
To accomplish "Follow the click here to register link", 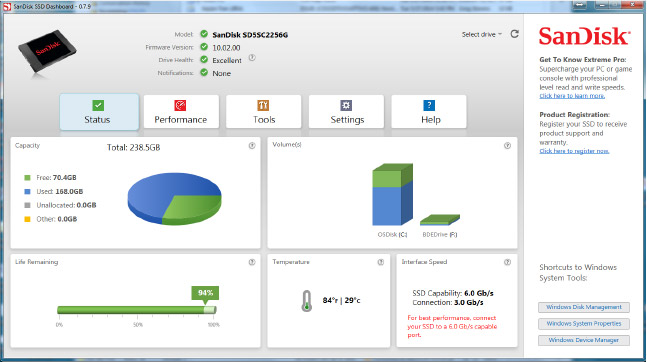I will 574,151.
